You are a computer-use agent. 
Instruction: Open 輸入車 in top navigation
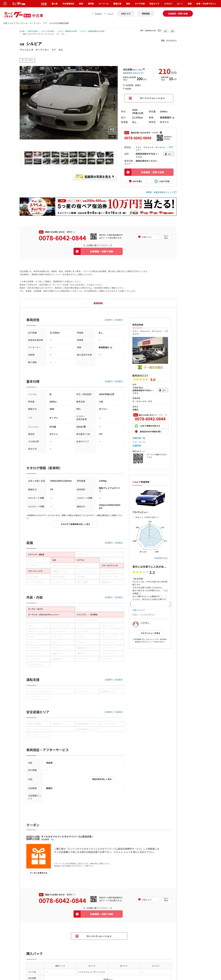click(x=54, y=3)
